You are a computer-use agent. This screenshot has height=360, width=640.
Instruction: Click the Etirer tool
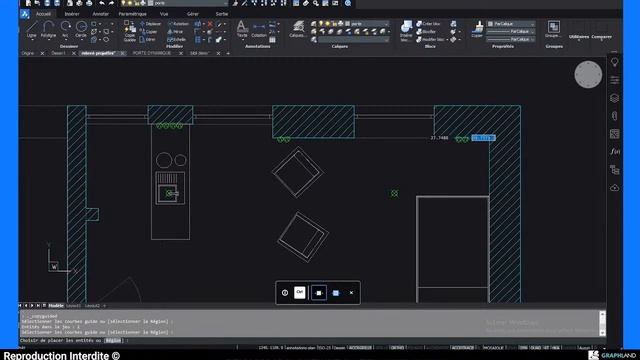click(148, 40)
